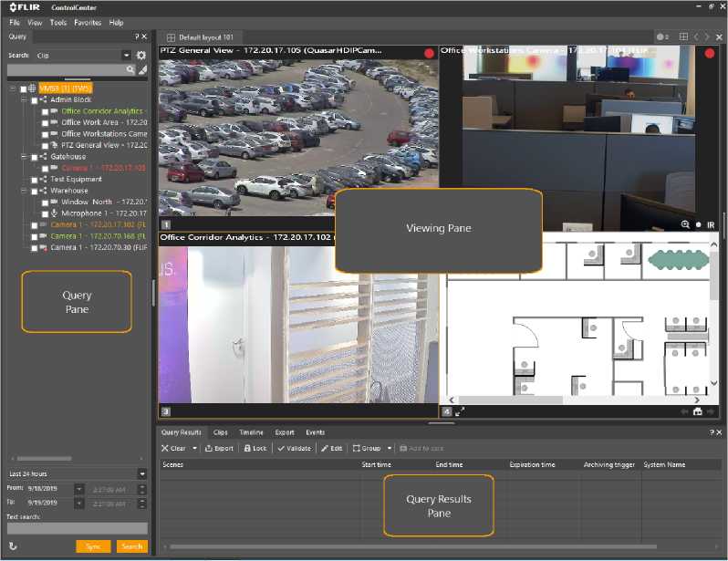Click the eraser icon beside the search box
Image resolution: width=728 pixels, height=561 pixels.
click(142, 69)
